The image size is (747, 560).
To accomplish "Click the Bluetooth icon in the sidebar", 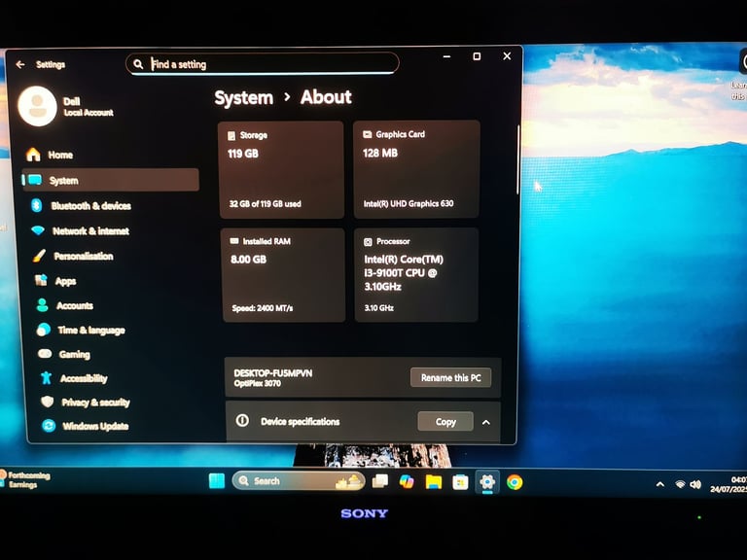I will (x=37, y=205).
